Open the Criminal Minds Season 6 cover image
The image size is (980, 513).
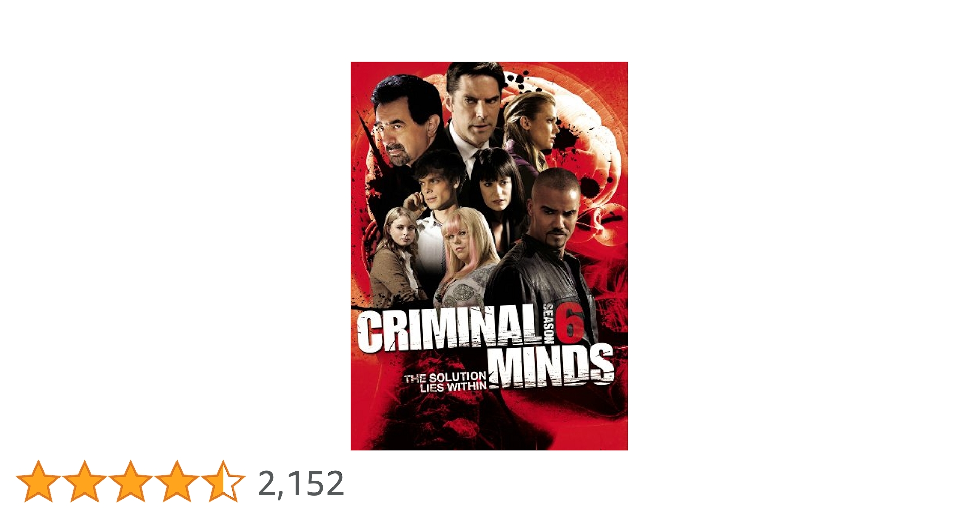489,256
